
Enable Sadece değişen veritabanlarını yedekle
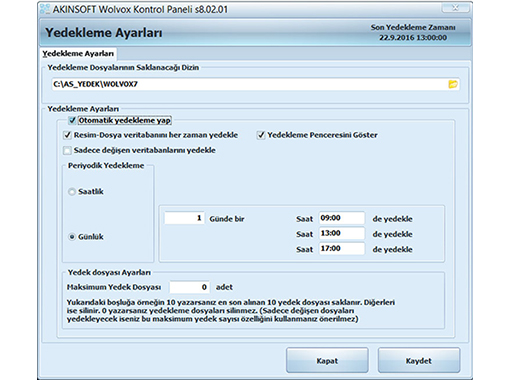click(x=67, y=151)
